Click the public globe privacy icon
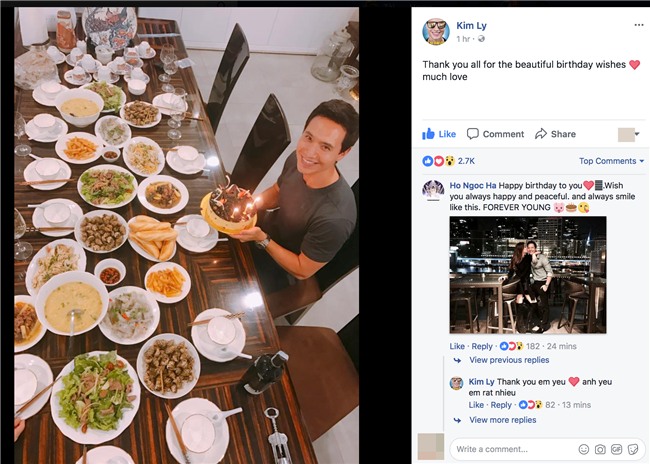Viewport: 650px width, 464px height. [481, 38]
